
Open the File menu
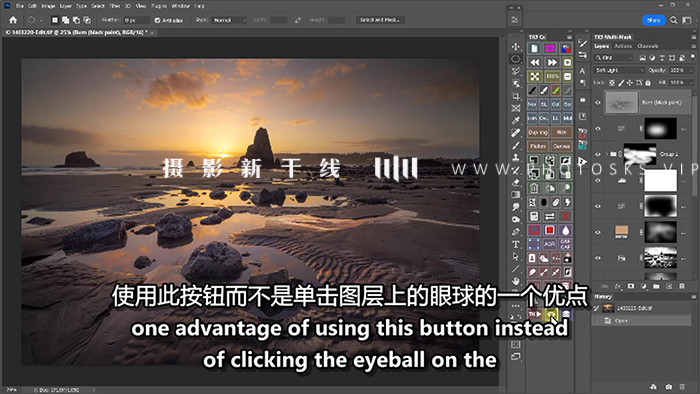point(20,6)
